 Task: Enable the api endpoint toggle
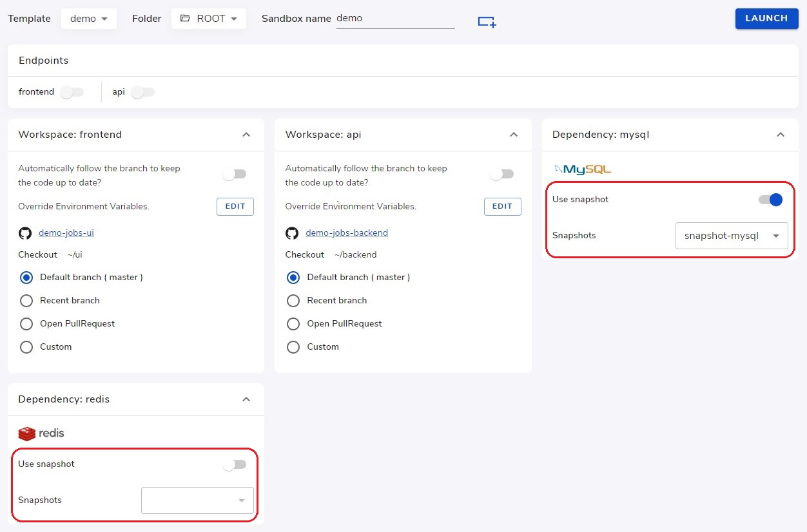tap(142, 92)
